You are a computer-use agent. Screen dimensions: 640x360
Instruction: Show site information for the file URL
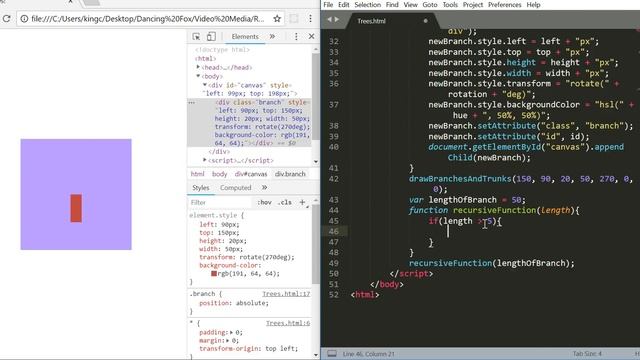(24, 19)
